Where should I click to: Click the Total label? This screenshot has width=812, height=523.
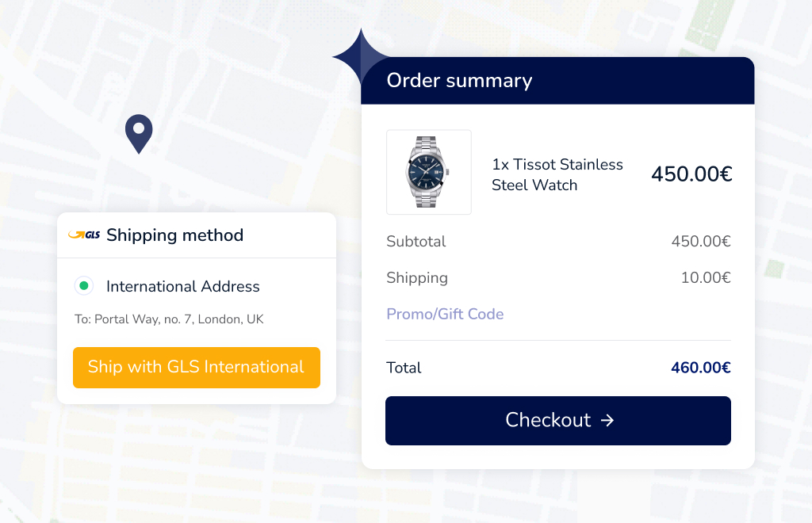[x=404, y=368]
